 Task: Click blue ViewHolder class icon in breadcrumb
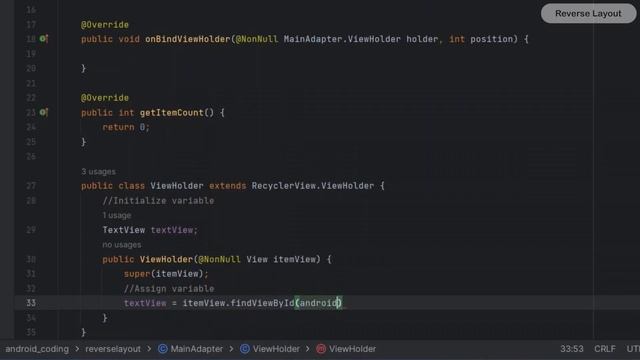(x=245, y=349)
